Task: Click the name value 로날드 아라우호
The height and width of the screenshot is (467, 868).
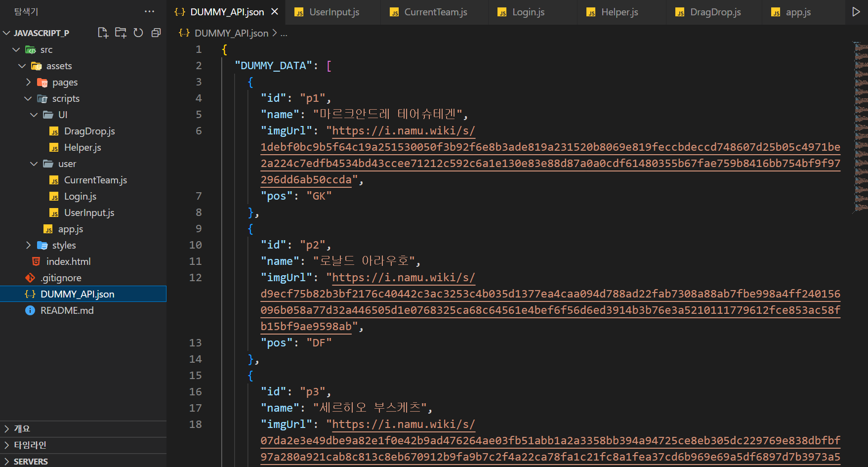Action: [x=366, y=261]
